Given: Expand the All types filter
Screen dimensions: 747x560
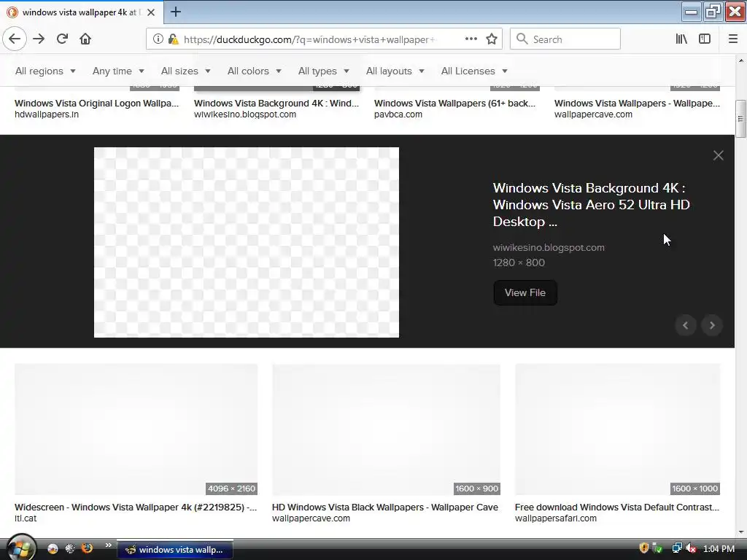Looking at the screenshot, I should (x=324, y=71).
